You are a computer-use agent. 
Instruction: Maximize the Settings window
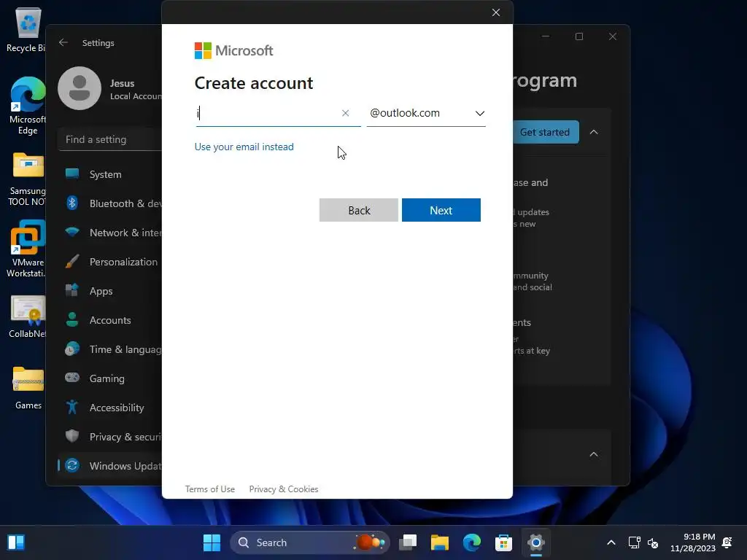point(578,36)
